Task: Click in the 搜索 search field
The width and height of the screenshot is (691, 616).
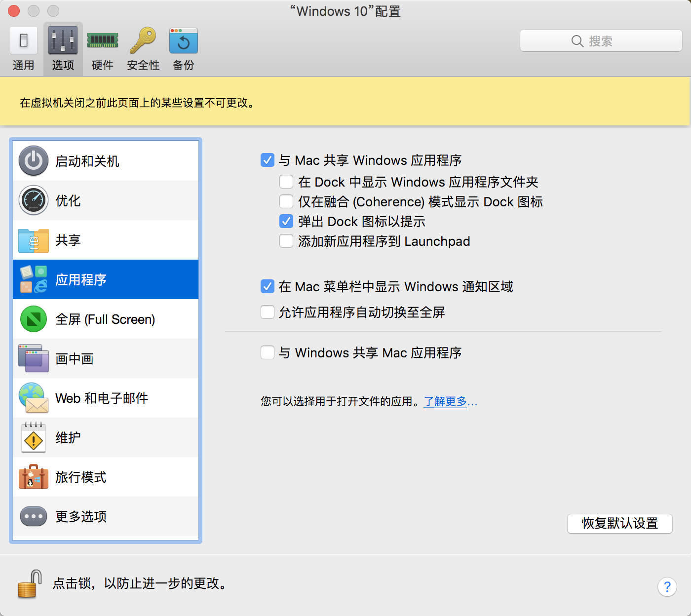Action: [x=601, y=40]
